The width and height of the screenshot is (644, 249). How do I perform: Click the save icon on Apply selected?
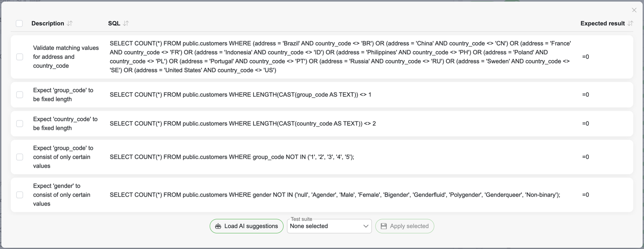click(384, 226)
